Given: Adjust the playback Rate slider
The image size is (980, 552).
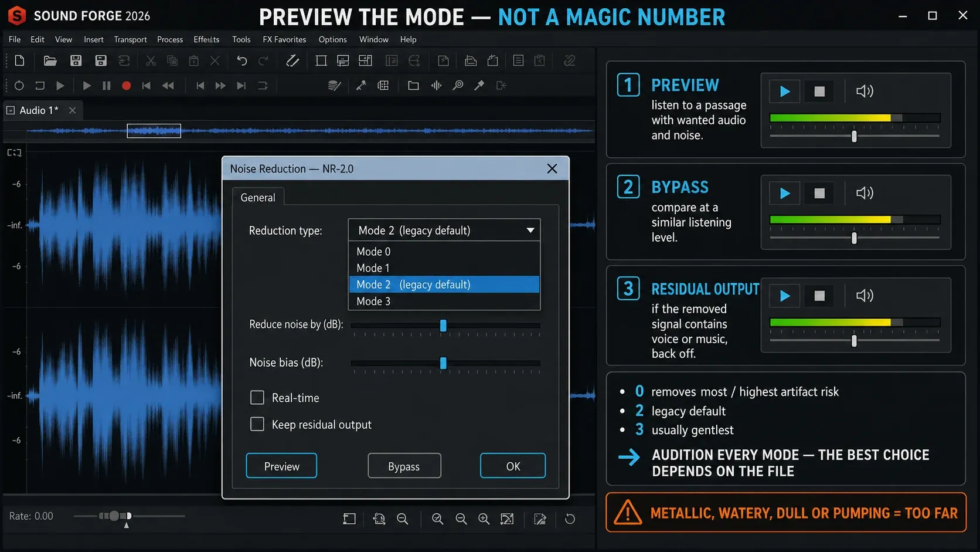Looking at the screenshot, I should click(114, 516).
